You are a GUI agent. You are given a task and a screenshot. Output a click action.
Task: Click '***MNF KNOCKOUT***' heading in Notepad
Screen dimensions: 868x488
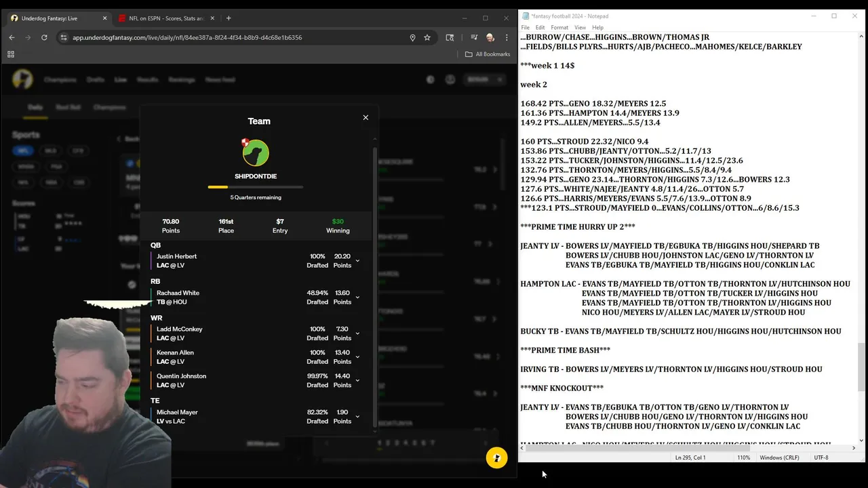click(x=562, y=388)
